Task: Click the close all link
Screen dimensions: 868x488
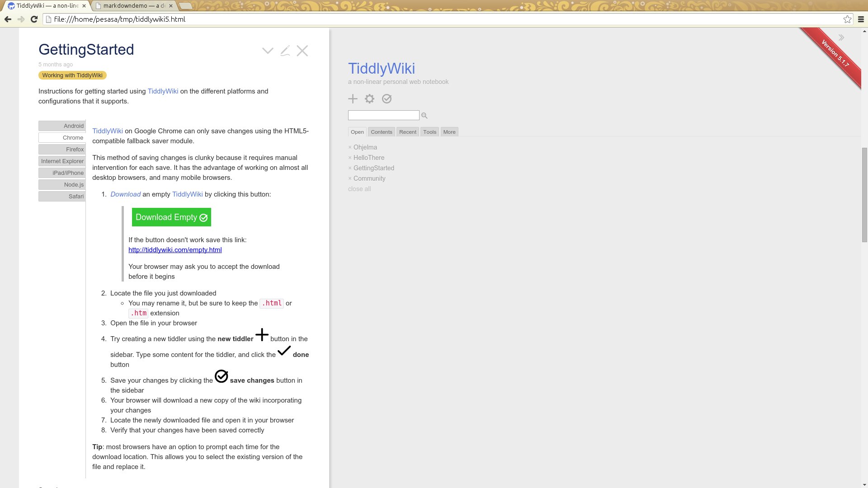Action: click(359, 189)
